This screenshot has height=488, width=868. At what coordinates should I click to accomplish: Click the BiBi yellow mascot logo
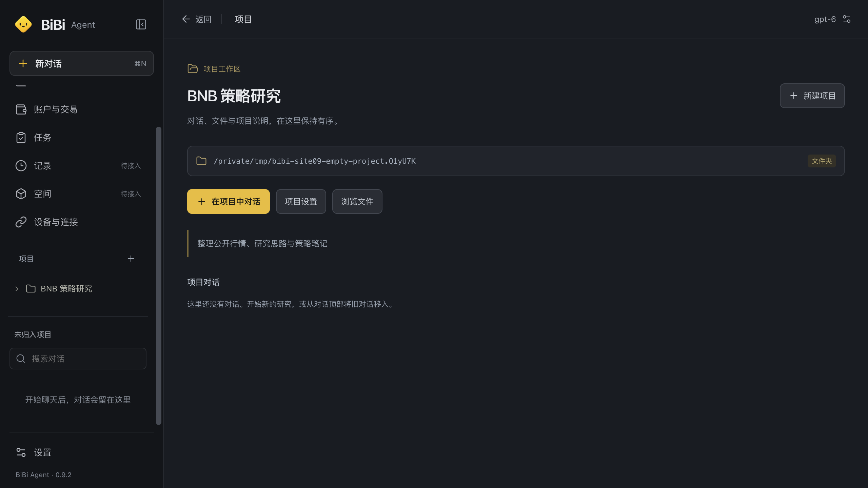point(23,24)
